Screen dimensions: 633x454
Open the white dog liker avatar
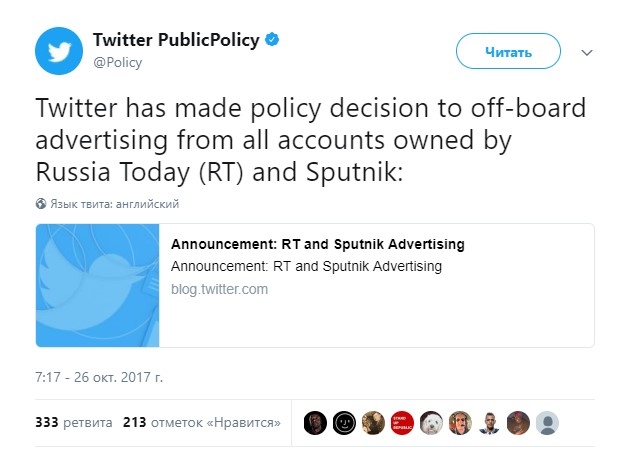click(431, 422)
